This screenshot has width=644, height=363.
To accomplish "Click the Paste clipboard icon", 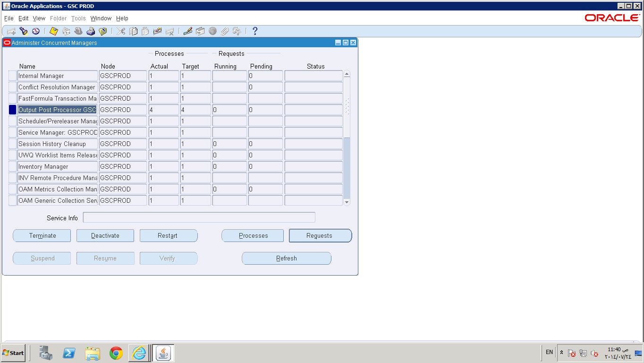I will tap(145, 31).
